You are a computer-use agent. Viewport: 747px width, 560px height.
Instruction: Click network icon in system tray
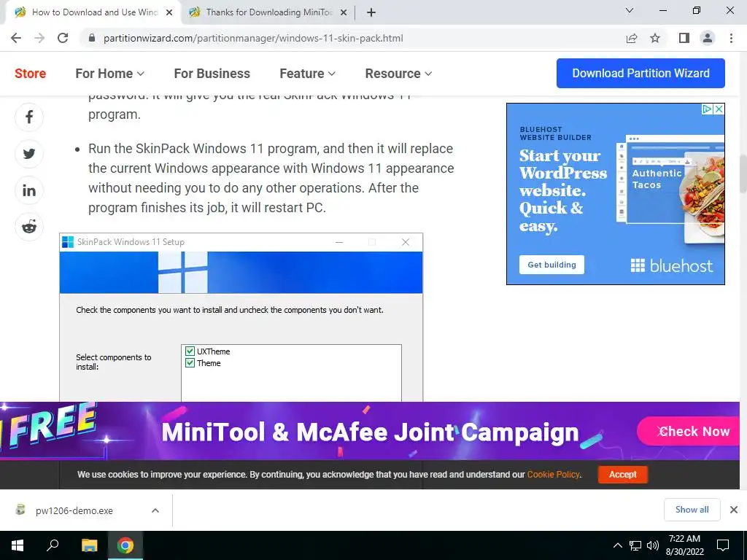[635, 545]
